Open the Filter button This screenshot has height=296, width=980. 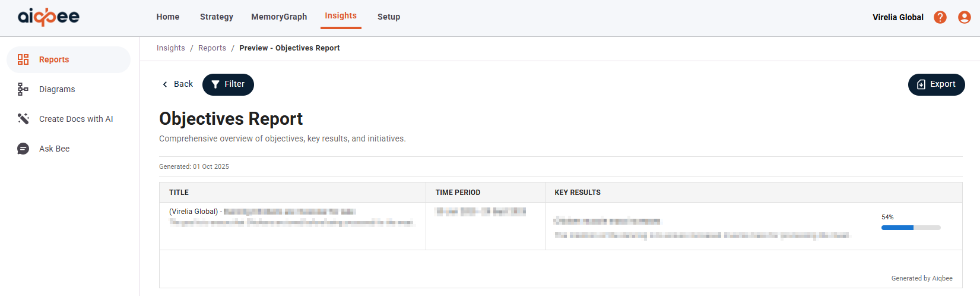tap(228, 84)
